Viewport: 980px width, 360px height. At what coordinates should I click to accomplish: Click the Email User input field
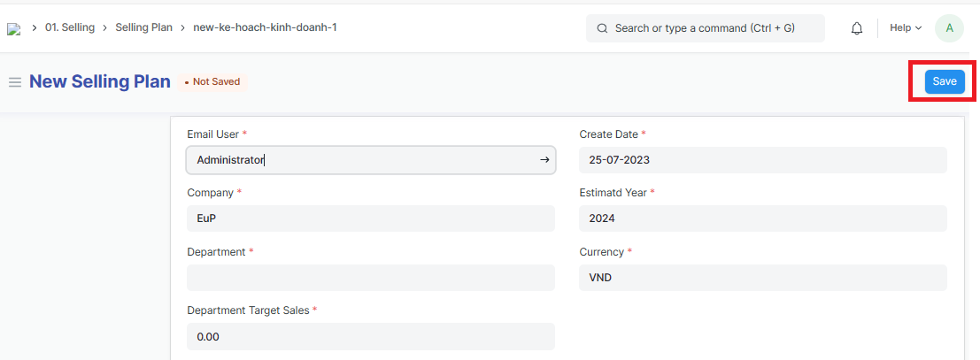pyautogui.click(x=363, y=160)
